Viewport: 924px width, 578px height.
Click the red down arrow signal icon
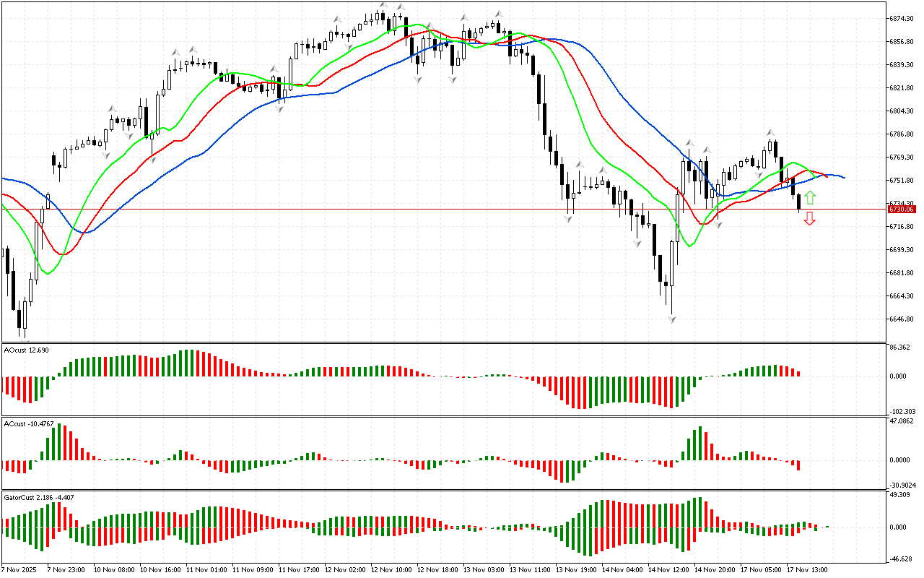(810, 218)
